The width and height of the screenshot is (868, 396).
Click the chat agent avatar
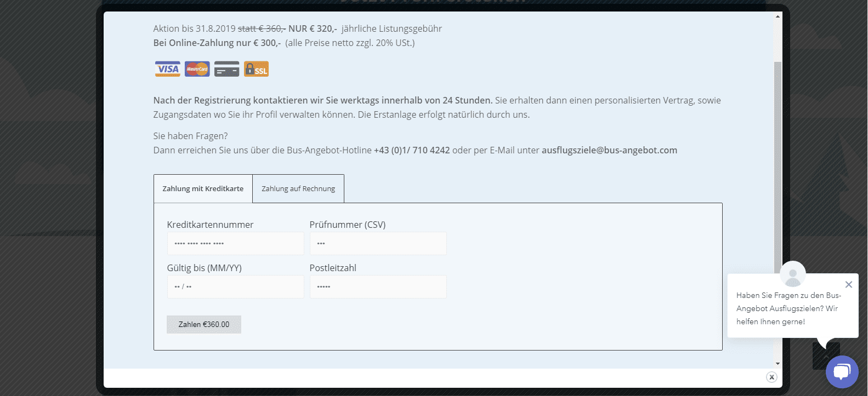pos(793,274)
